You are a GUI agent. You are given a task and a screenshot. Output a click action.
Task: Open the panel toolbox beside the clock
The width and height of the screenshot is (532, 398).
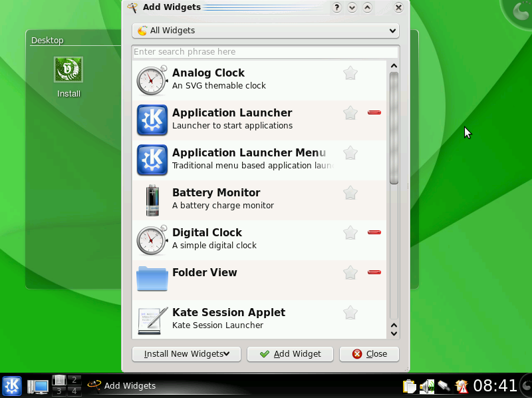(527, 386)
